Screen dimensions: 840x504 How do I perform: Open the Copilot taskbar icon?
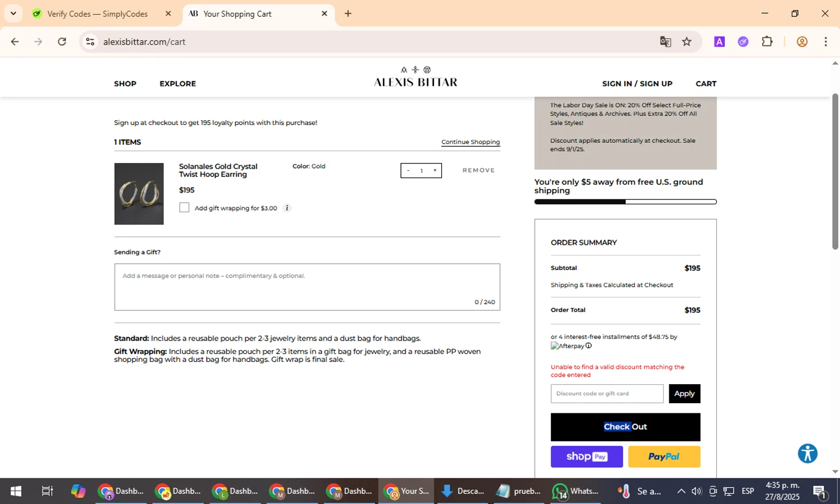click(78, 491)
